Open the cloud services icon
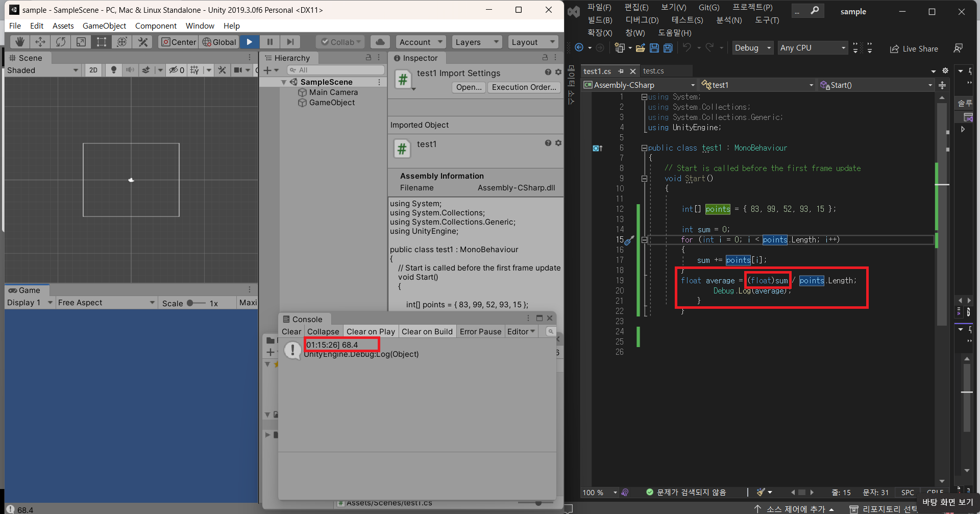 point(380,42)
